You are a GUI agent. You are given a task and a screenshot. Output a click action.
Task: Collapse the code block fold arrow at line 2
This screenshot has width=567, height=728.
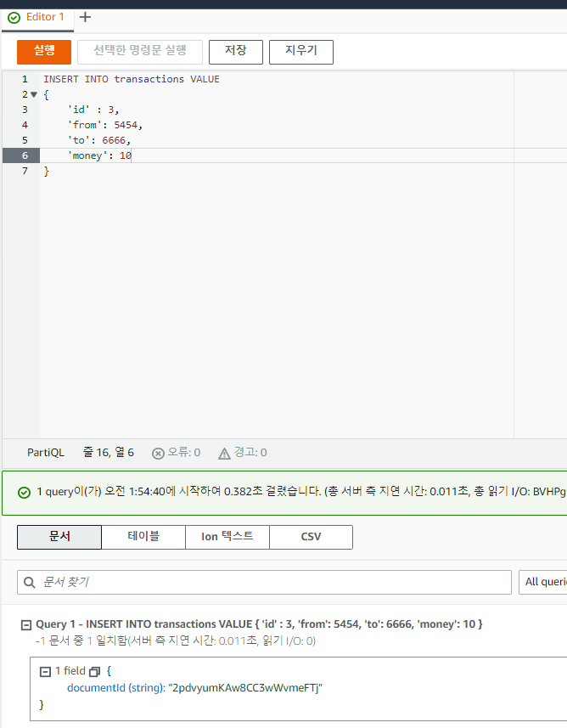(x=34, y=94)
